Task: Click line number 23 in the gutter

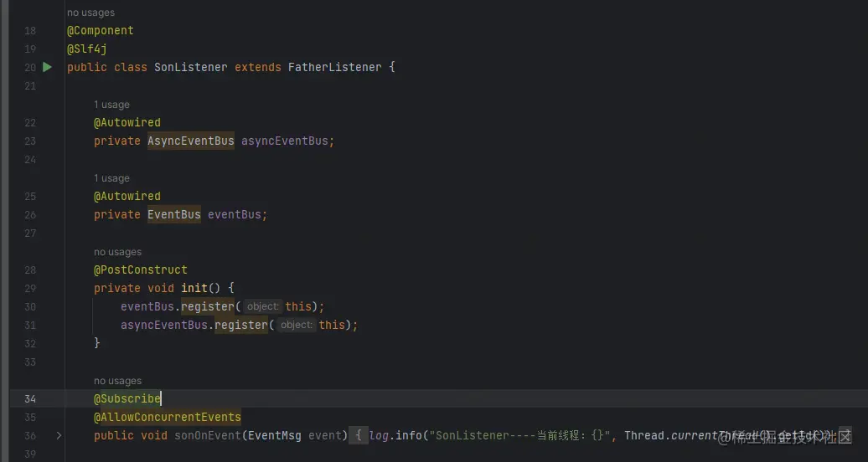Action: [x=30, y=141]
